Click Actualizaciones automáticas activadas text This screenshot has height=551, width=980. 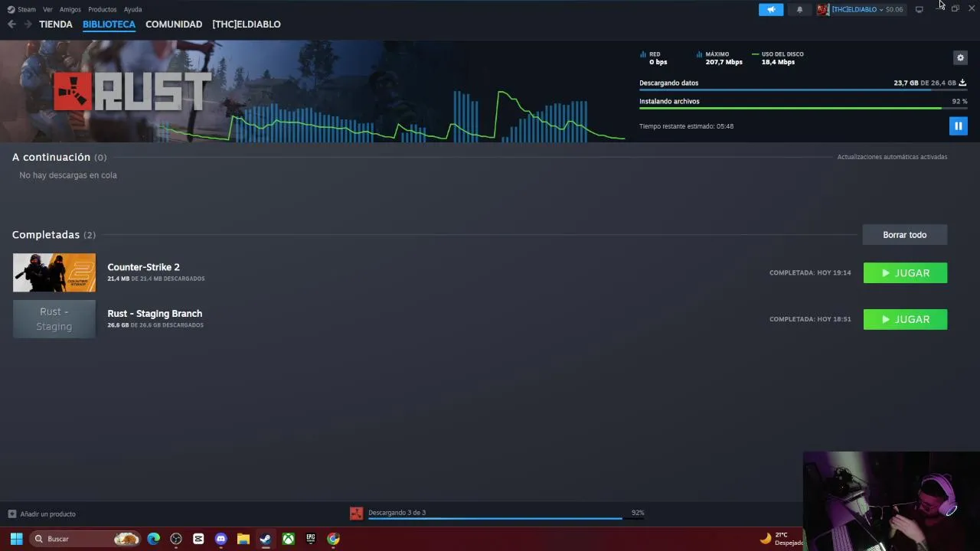tap(892, 157)
